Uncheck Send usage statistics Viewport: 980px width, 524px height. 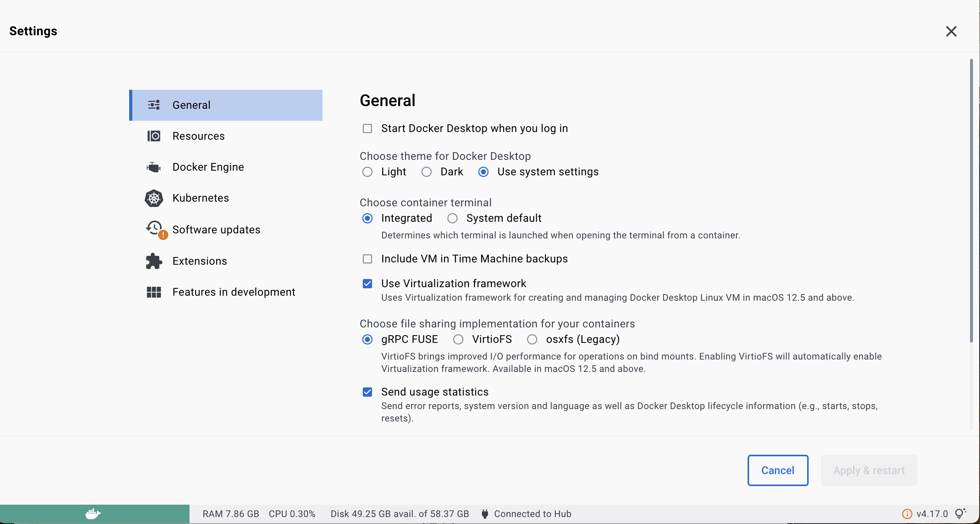coord(367,392)
